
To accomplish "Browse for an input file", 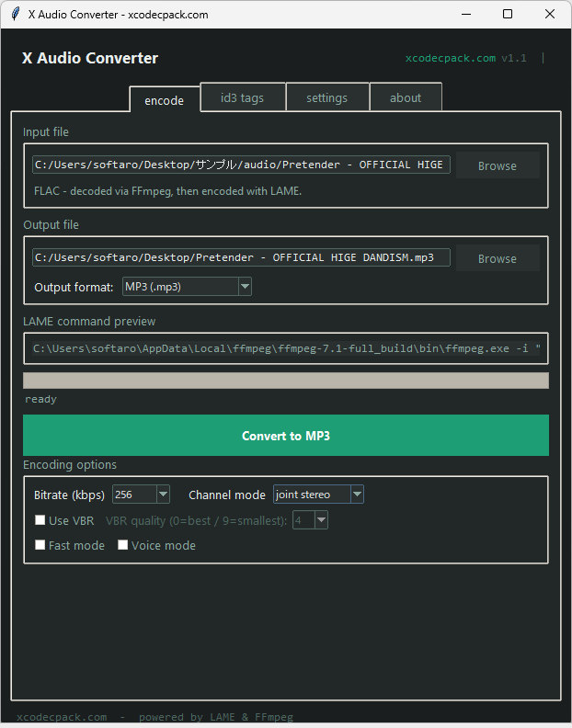I will (x=497, y=165).
